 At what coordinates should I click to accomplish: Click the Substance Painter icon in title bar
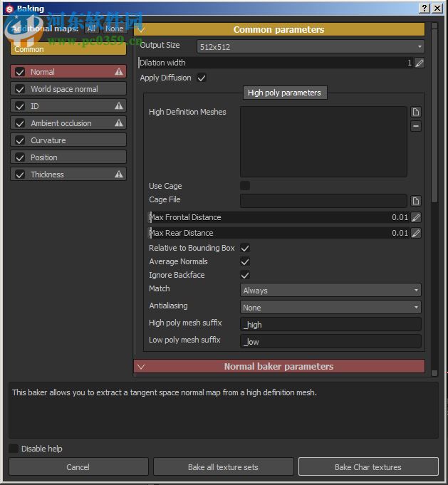[9, 9]
